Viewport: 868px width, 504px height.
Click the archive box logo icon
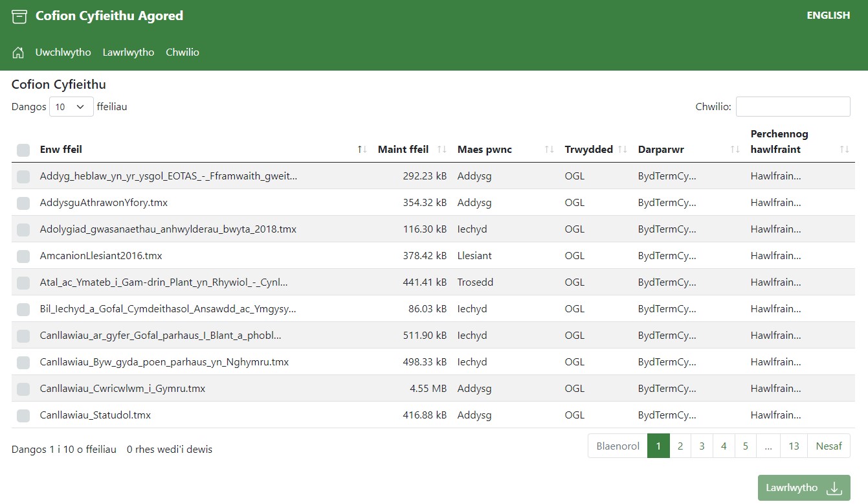(19, 16)
